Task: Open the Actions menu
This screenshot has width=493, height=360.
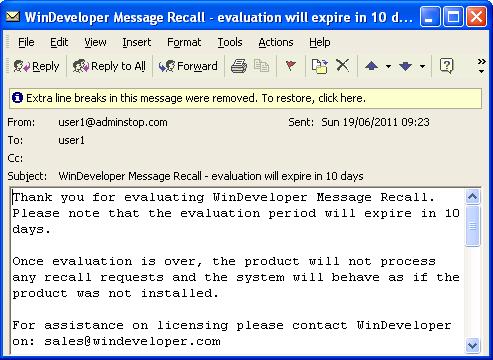Action: tap(276, 42)
